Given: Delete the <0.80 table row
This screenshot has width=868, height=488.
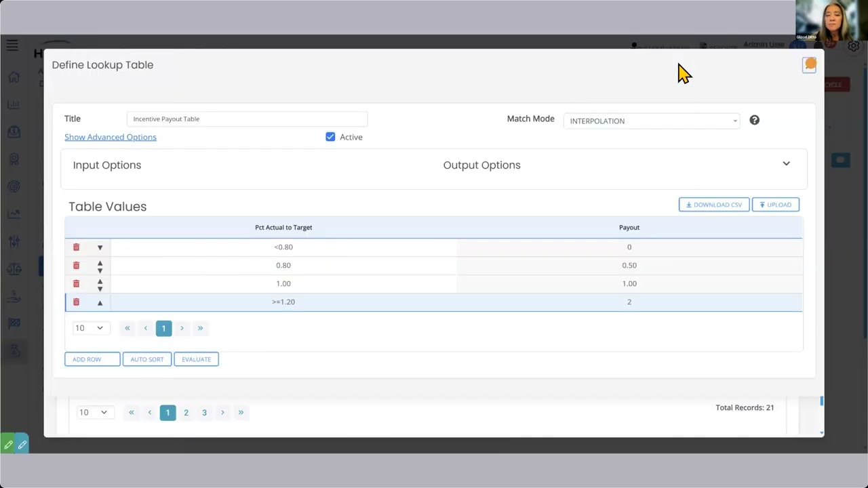Looking at the screenshot, I should pyautogui.click(x=76, y=247).
